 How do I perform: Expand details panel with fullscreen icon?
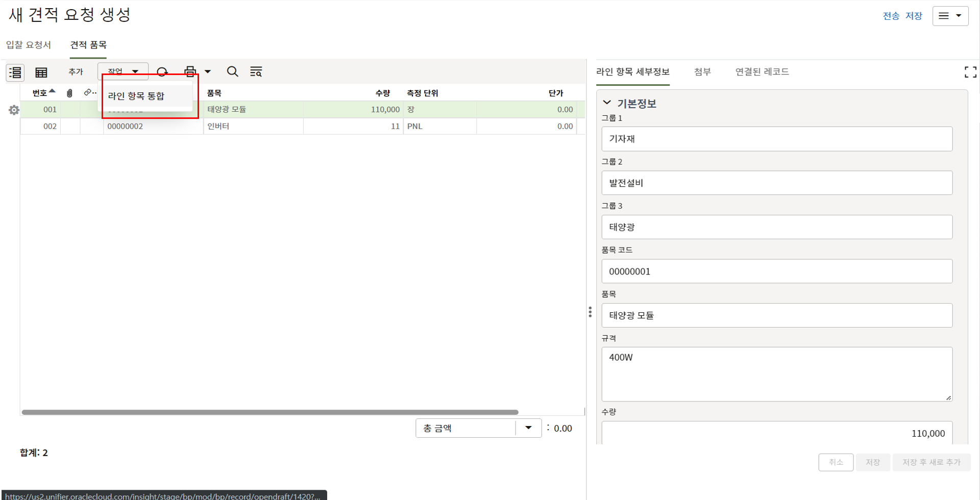[x=970, y=72]
